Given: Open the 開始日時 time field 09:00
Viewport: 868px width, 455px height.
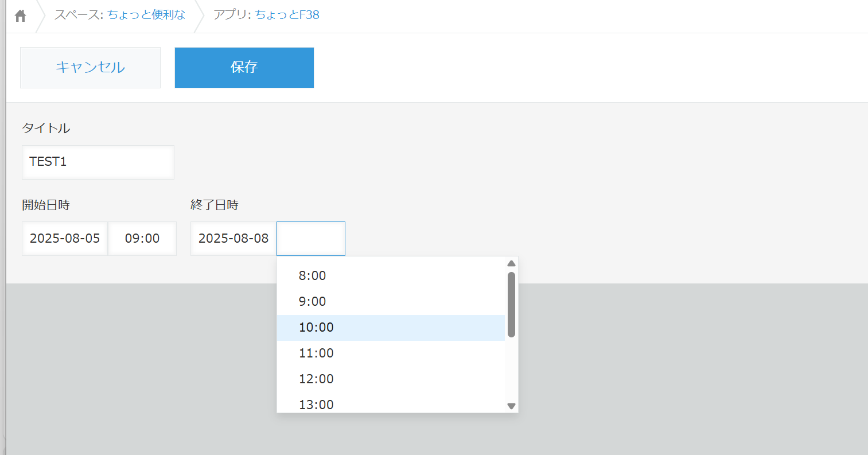Looking at the screenshot, I should [x=142, y=239].
